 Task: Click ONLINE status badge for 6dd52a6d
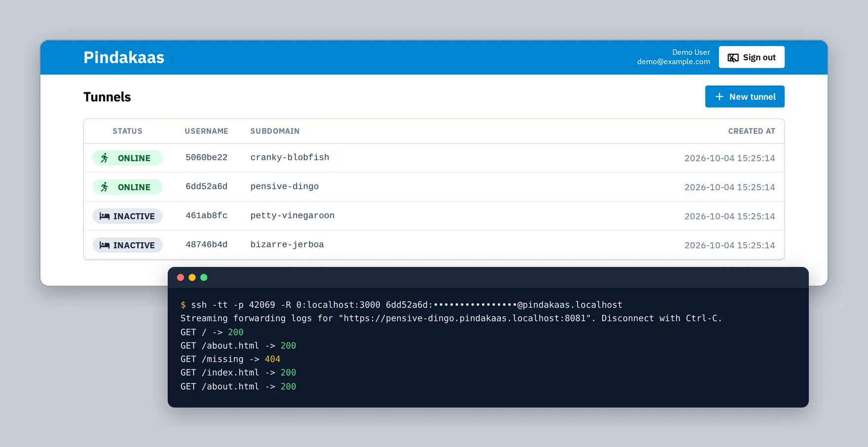(x=128, y=187)
